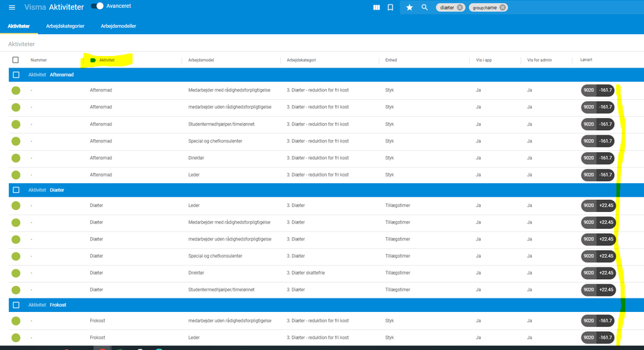Select 'Direktør' cell in Aftensmad group
The image size is (644, 350).
click(197, 158)
